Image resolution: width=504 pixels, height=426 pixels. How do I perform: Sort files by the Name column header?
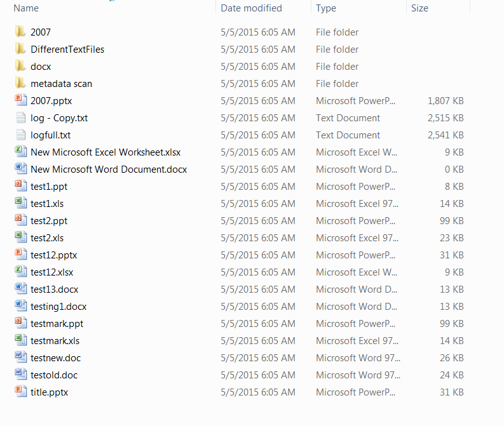pyautogui.click(x=26, y=8)
